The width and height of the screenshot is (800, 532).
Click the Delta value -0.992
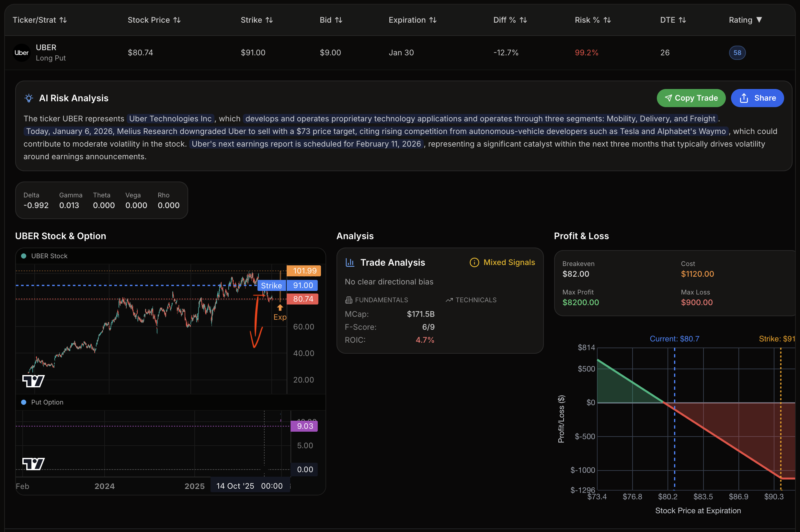(36, 205)
